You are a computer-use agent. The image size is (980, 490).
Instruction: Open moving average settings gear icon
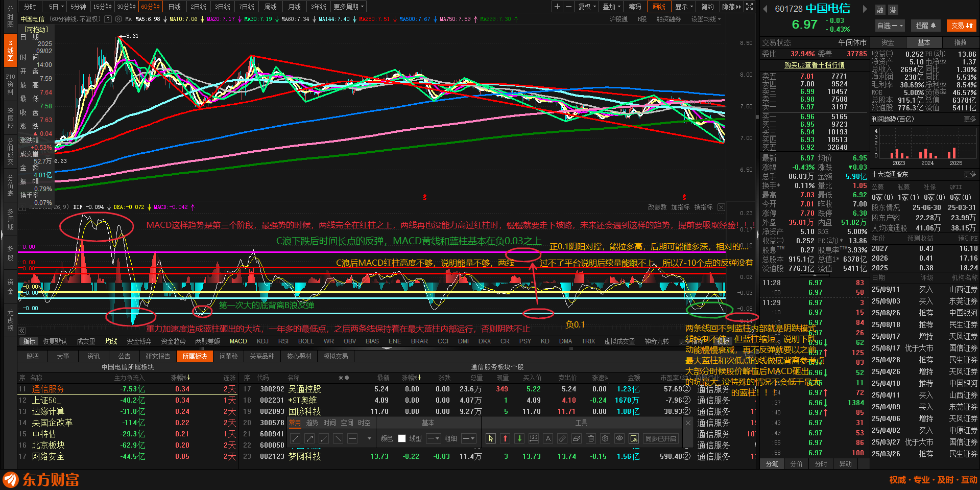118,19
